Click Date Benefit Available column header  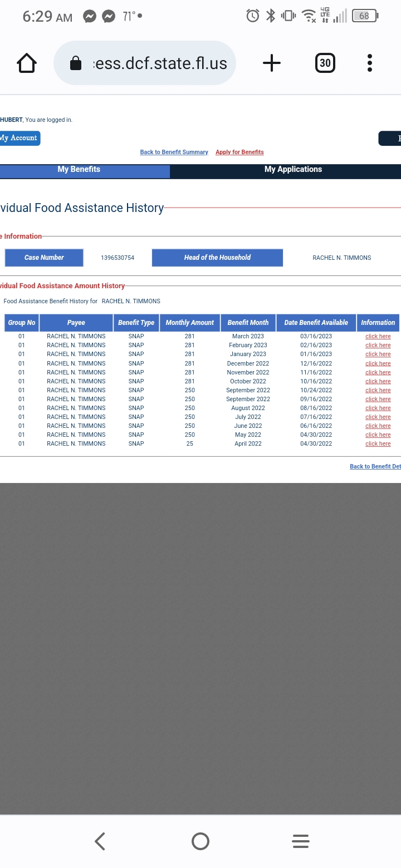[x=316, y=323]
